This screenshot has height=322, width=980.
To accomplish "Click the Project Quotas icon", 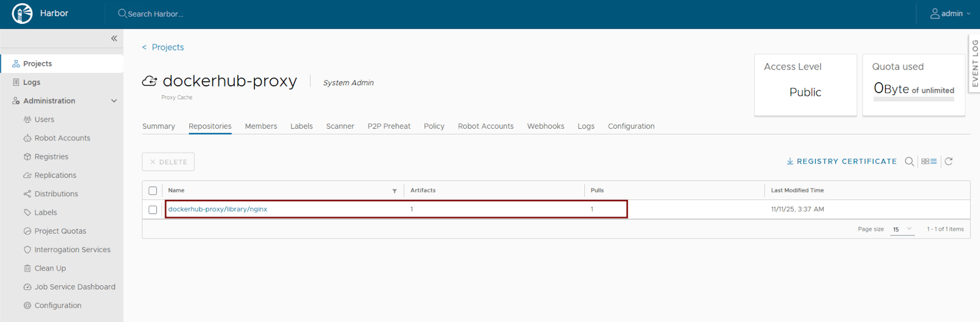I will coord(27,231).
